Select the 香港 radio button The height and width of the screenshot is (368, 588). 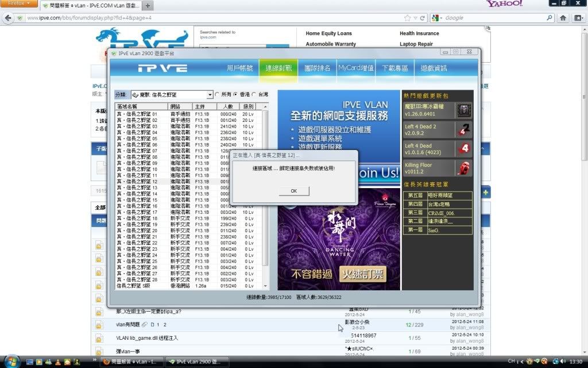click(x=235, y=94)
